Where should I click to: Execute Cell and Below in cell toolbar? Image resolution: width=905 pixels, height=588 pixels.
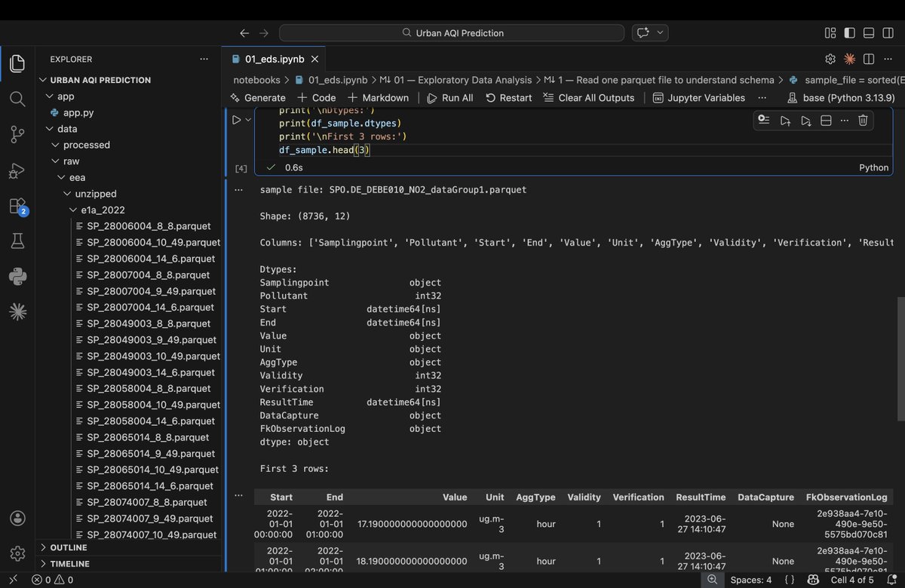tap(805, 120)
